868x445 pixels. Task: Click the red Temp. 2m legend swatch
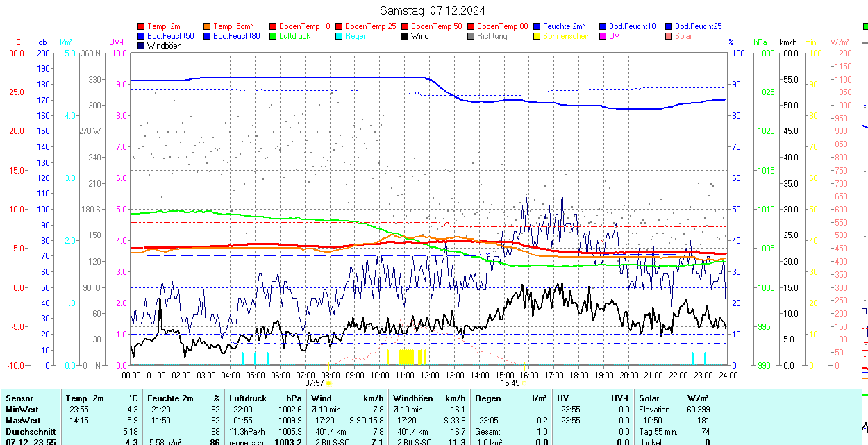pyautogui.click(x=142, y=26)
